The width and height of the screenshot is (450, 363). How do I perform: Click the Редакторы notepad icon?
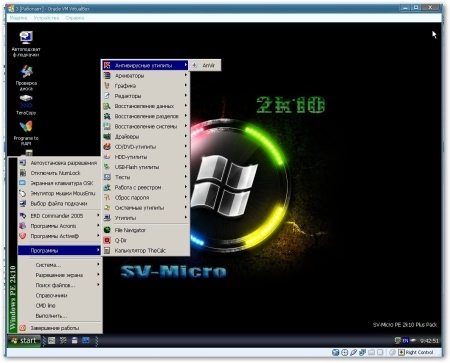point(107,96)
